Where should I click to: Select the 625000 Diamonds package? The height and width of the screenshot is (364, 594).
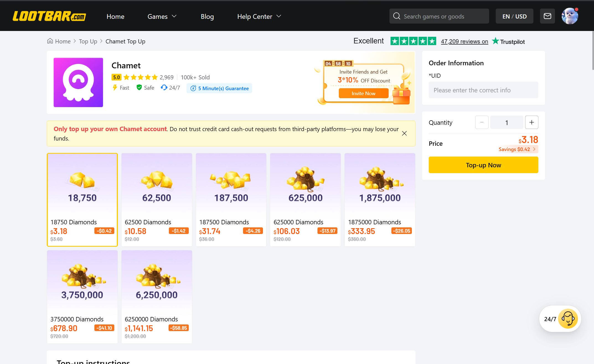pos(305,200)
